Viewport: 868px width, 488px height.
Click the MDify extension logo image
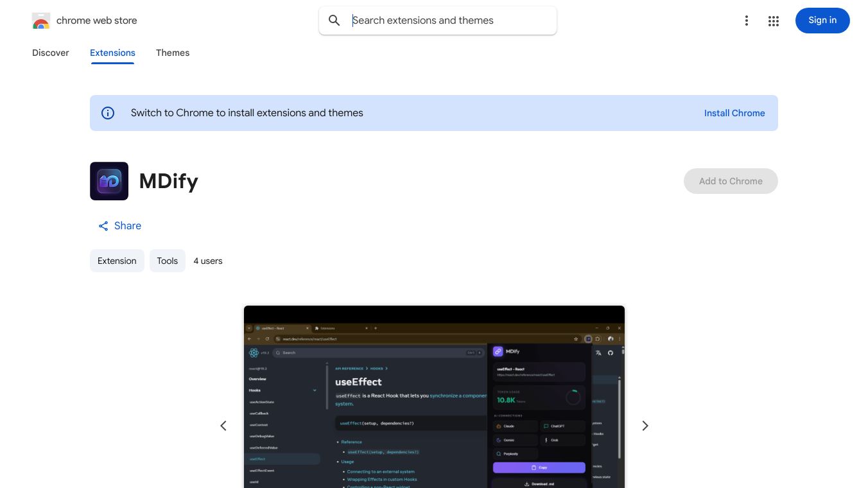click(x=109, y=181)
